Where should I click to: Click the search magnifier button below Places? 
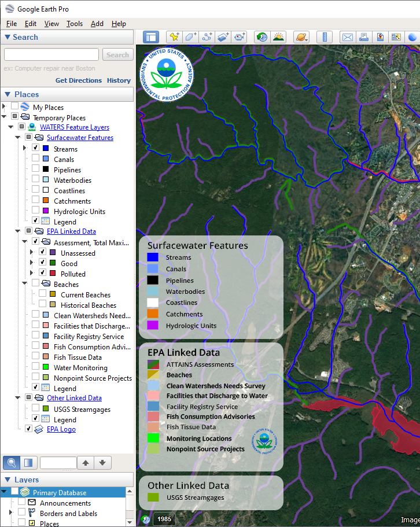(x=12, y=463)
